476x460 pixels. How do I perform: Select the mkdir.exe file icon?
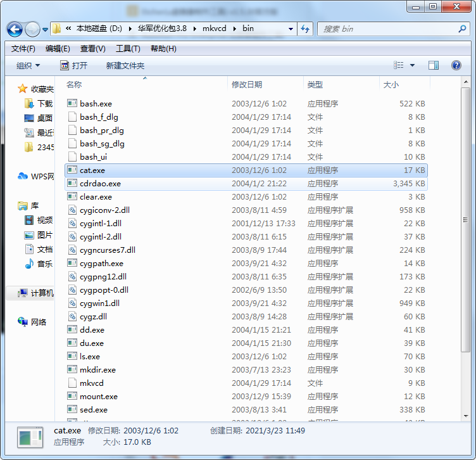tap(72, 369)
